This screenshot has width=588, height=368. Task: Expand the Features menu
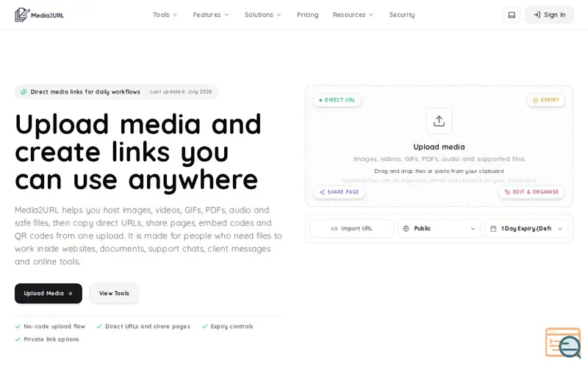(211, 15)
